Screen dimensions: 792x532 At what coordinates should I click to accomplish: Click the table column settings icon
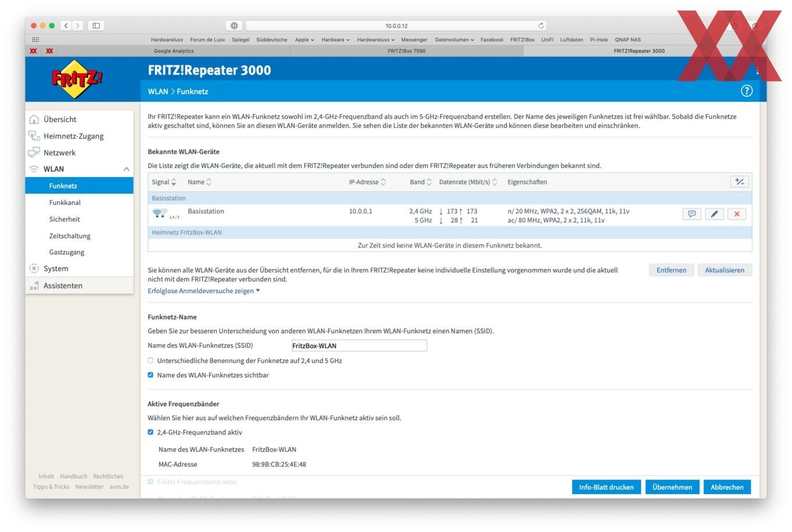pos(740,182)
